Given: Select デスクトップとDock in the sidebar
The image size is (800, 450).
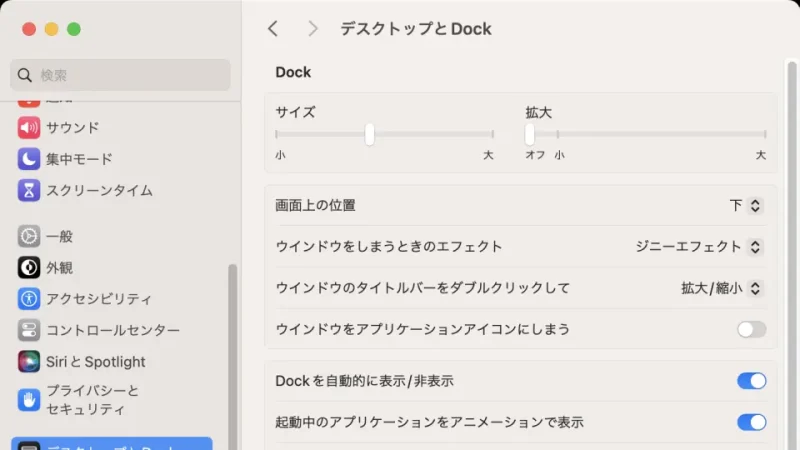Looking at the screenshot, I should click(x=111, y=445).
